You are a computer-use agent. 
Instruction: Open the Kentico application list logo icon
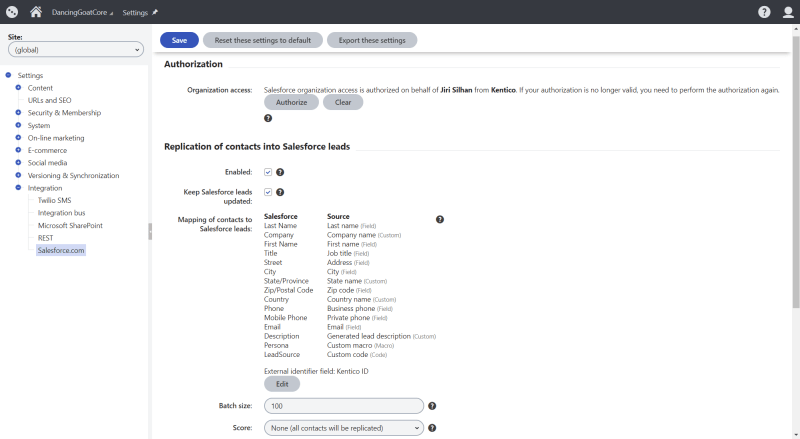pyautogui.click(x=12, y=12)
